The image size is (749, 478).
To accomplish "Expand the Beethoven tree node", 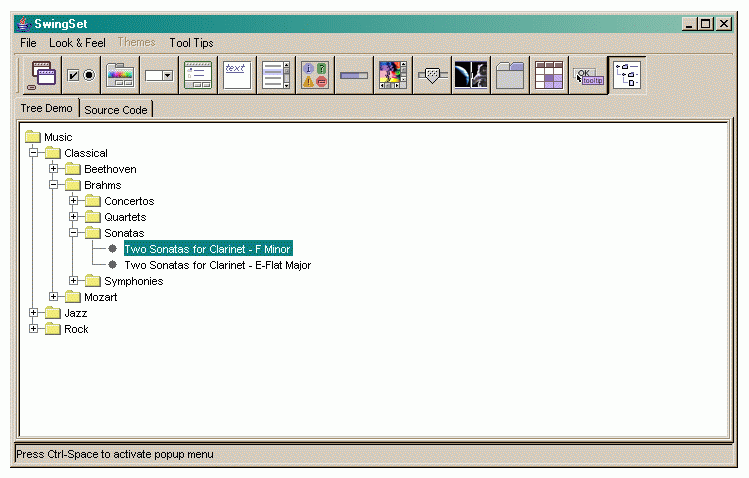I will tap(54, 169).
